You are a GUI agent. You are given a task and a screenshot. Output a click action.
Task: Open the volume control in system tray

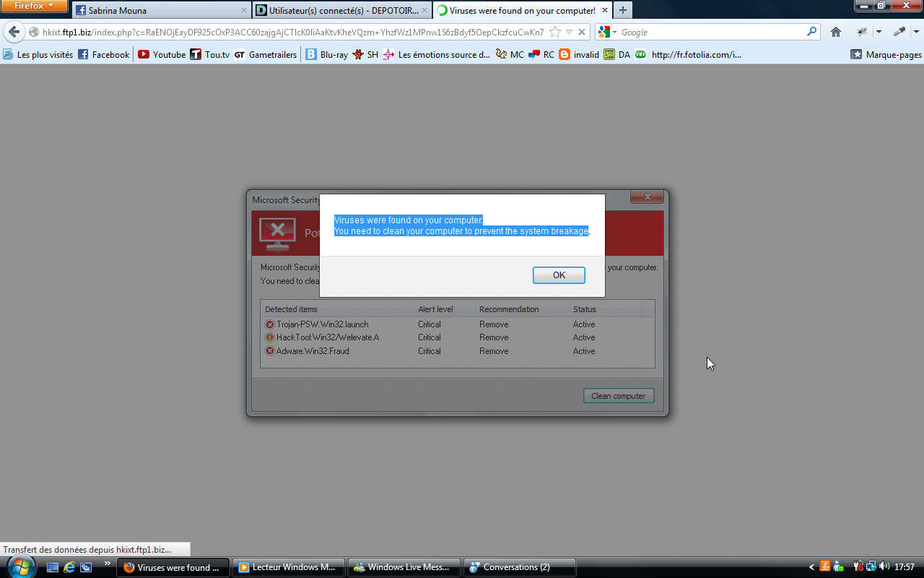click(x=884, y=566)
